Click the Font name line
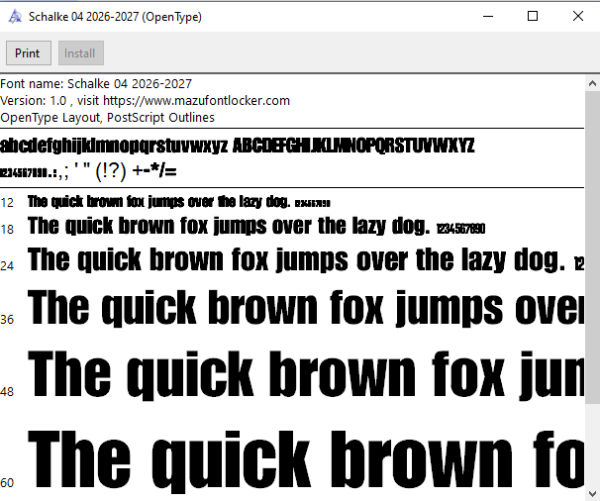 click(96, 84)
